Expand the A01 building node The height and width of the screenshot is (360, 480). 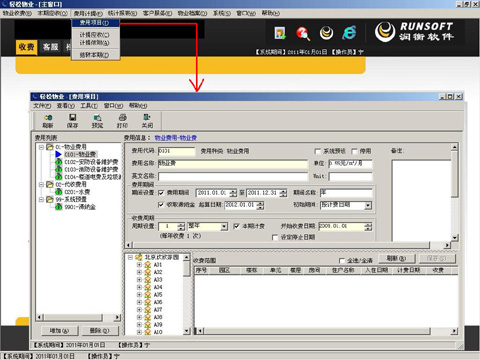139,265
